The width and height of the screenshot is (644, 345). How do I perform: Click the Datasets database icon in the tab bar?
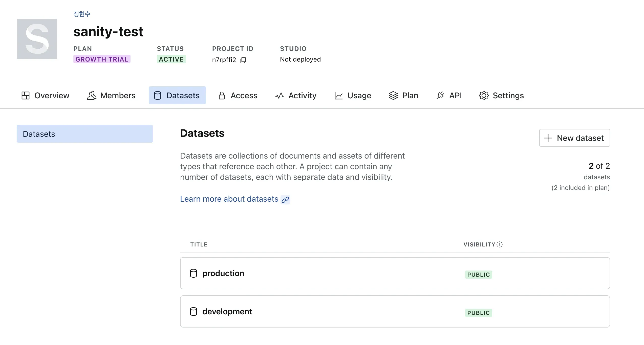pos(157,95)
